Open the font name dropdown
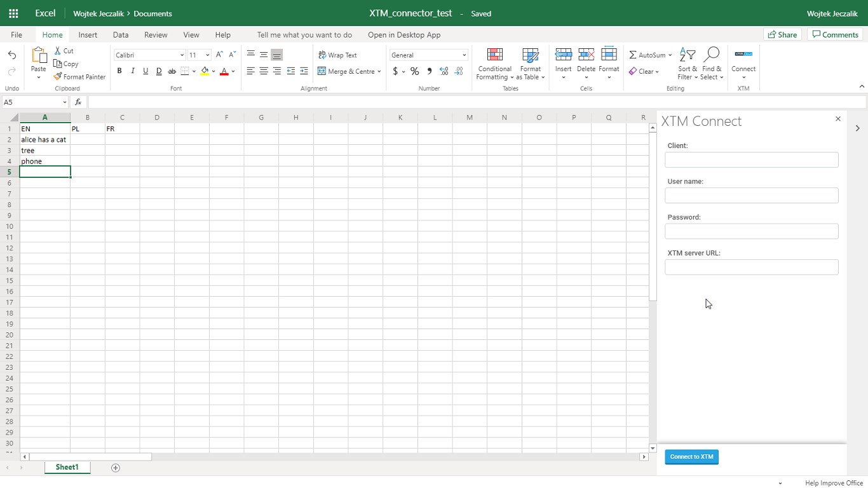Image resolution: width=868 pixels, height=488 pixels. click(181, 55)
